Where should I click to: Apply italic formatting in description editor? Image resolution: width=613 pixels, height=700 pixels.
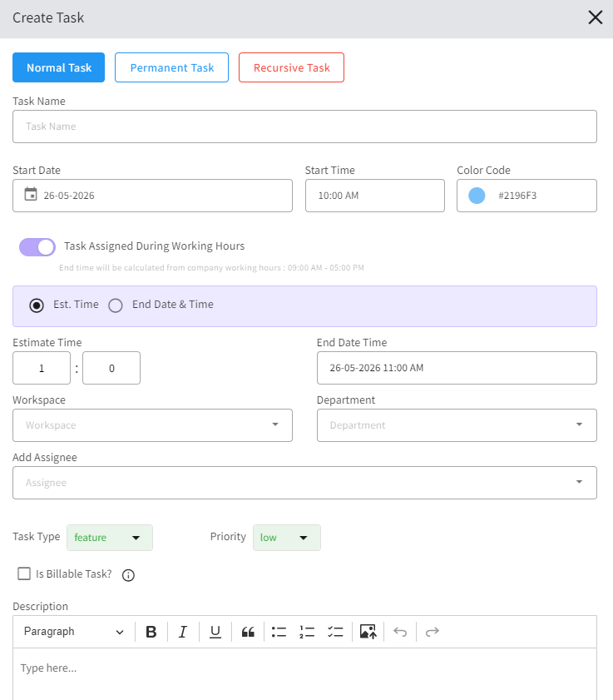[183, 632]
